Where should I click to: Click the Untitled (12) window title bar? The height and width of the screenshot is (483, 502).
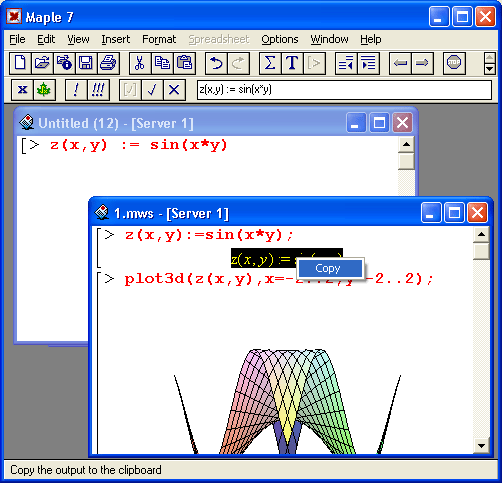click(x=216, y=123)
